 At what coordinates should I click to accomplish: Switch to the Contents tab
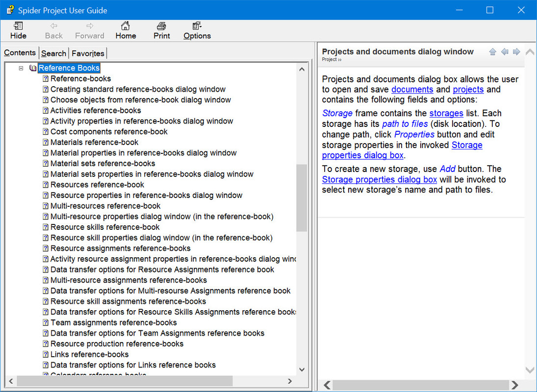click(x=20, y=53)
